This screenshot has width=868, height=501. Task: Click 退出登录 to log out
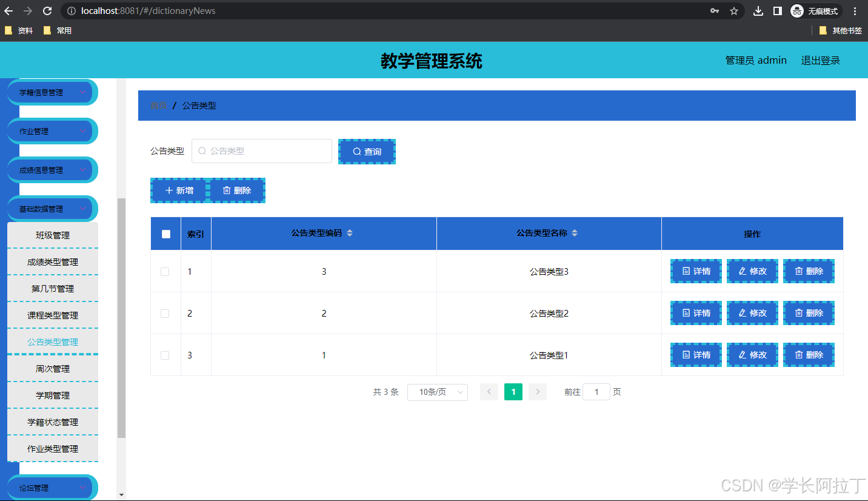click(x=820, y=60)
